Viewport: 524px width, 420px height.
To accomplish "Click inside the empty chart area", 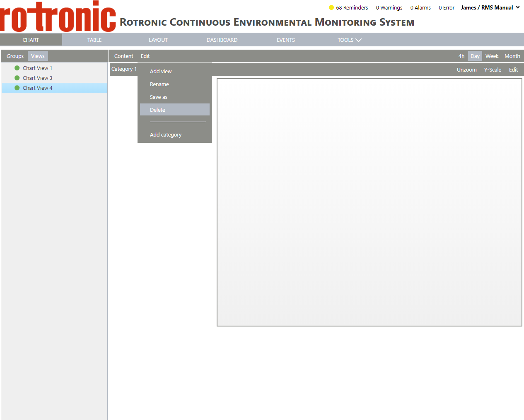I will (369, 202).
